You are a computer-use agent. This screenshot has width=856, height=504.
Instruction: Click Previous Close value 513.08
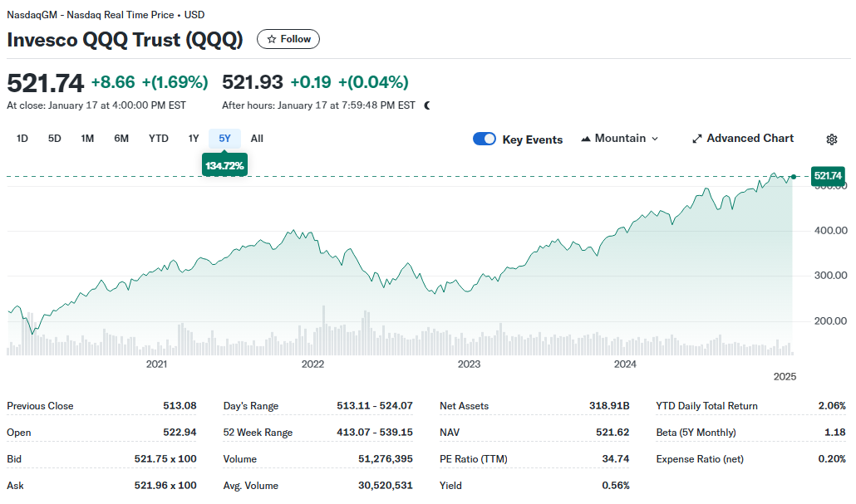pyautogui.click(x=180, y=406)
